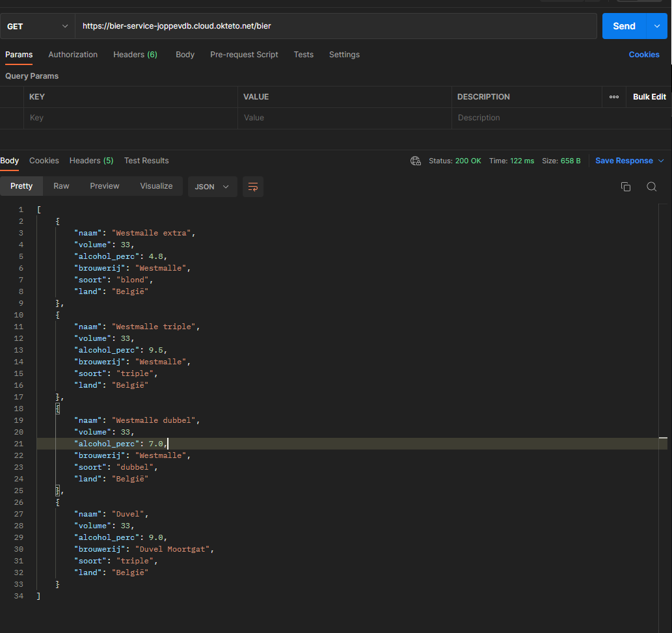Click line number 34 in the gutter
Screen dimensions: 672x633
click(x=18, y=596)
